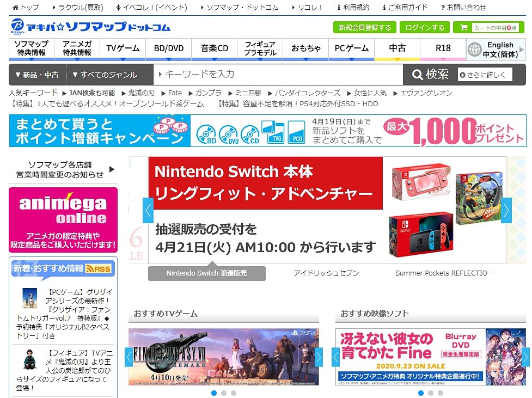
Task: Go to previous TV game recommendation slide
Action: pos(129,357)
